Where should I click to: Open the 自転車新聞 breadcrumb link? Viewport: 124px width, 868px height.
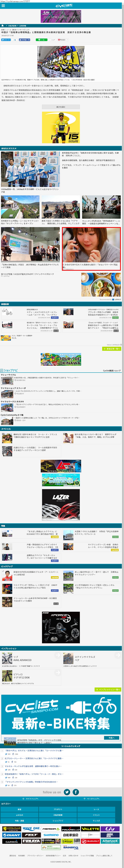tap(12, 26)
